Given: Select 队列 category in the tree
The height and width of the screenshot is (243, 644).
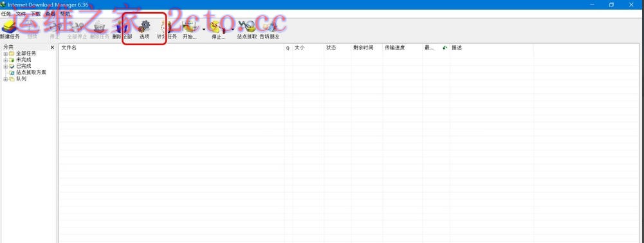Looking at the screenshot, I should pos(21,79).
